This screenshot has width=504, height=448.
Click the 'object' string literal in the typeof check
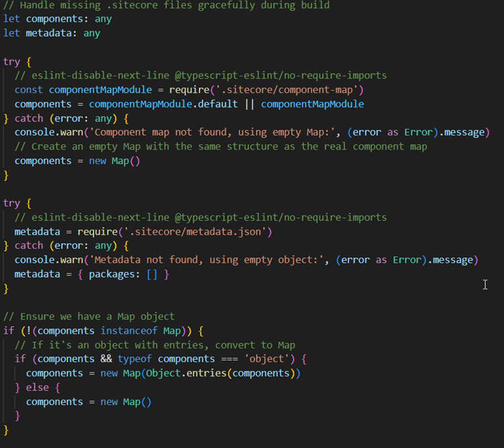point(267,359)
